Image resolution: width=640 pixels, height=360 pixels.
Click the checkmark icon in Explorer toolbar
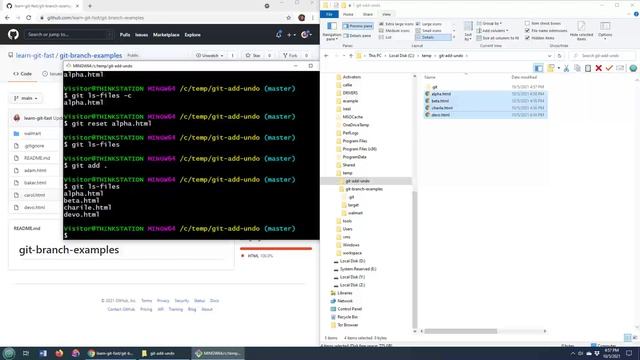pyautogui.click(x=609, y=68)
